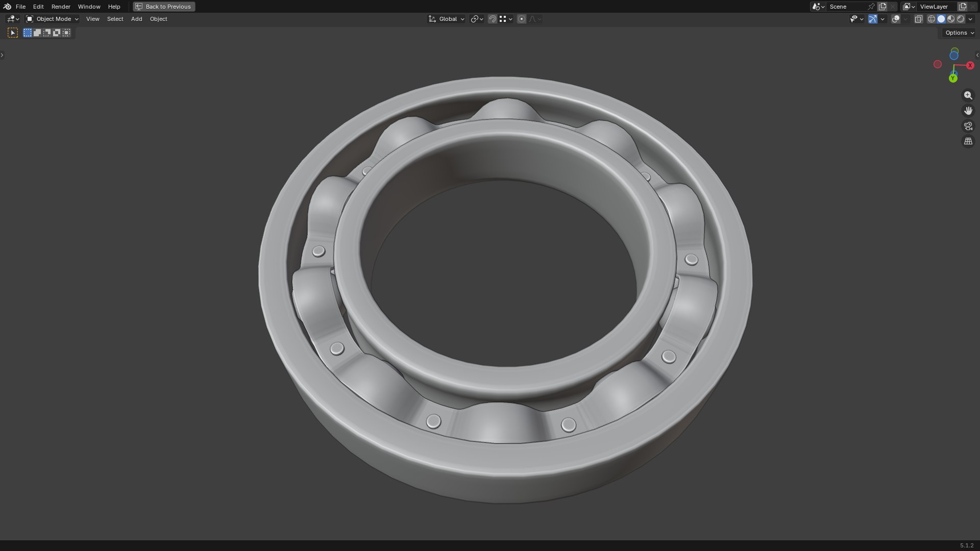Open the selectability and visibility dropdown
This screenshot has height=551, width=980.
pyautogui.click(x=856, y=19)
